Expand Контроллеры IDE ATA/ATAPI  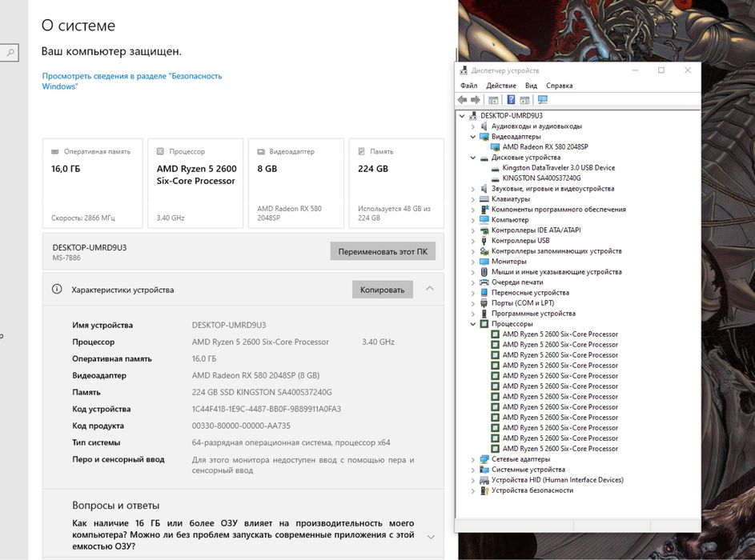click(x=473, y=230)
